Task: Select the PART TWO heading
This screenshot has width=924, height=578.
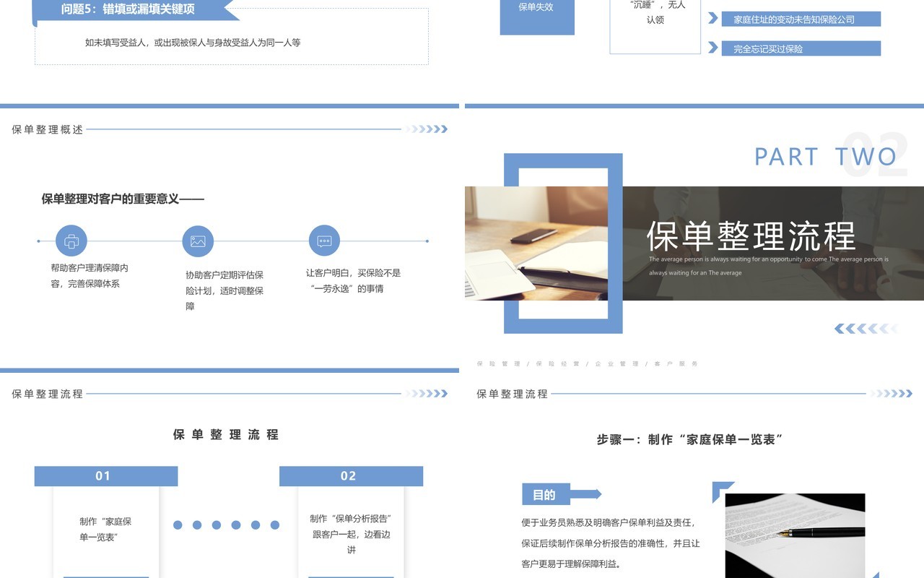Action: 826,157
